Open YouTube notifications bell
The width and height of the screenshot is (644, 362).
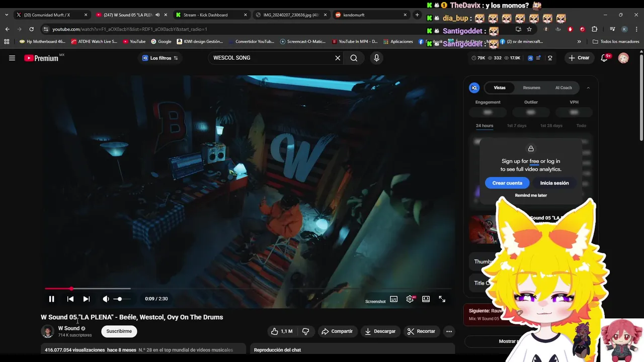tap(605, 58)
